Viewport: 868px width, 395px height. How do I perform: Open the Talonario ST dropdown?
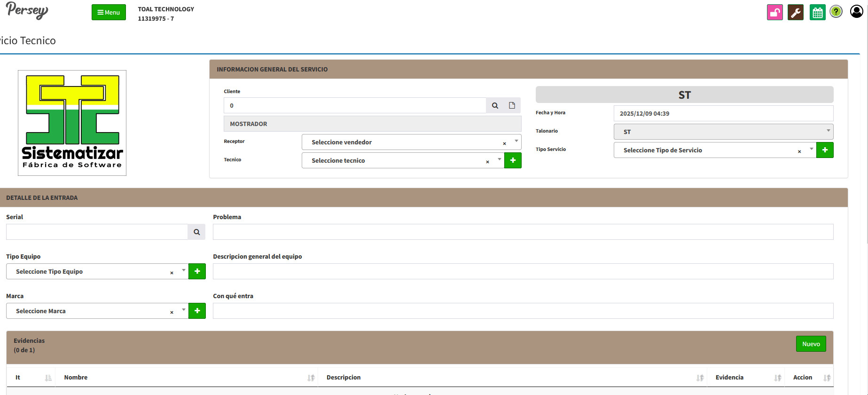point(723,132)
